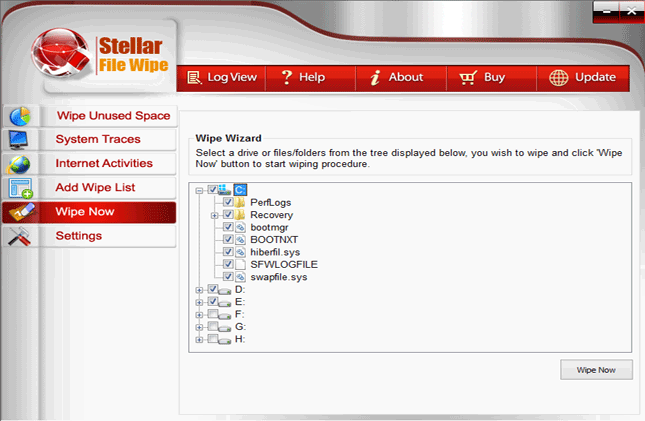Click the Log View document icon
The width and height of the screenshot is (645, 421).
194,77
